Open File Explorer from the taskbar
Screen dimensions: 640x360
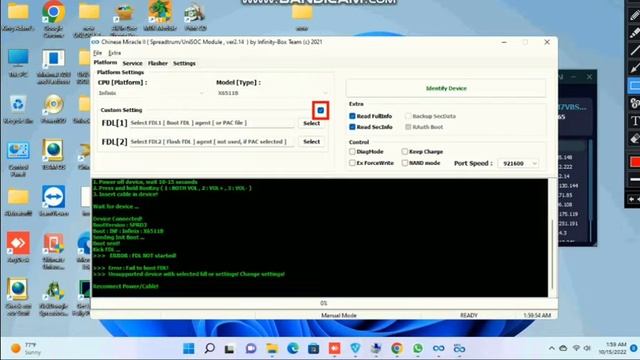[x=272, y=349]
